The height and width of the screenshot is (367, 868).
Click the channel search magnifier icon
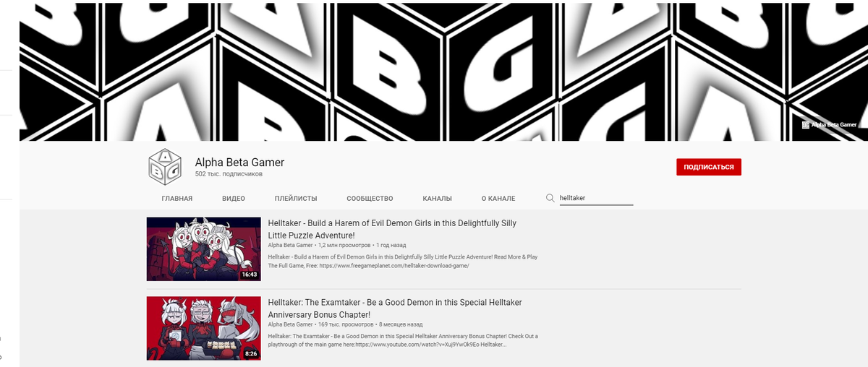click(x=550, y=198)
